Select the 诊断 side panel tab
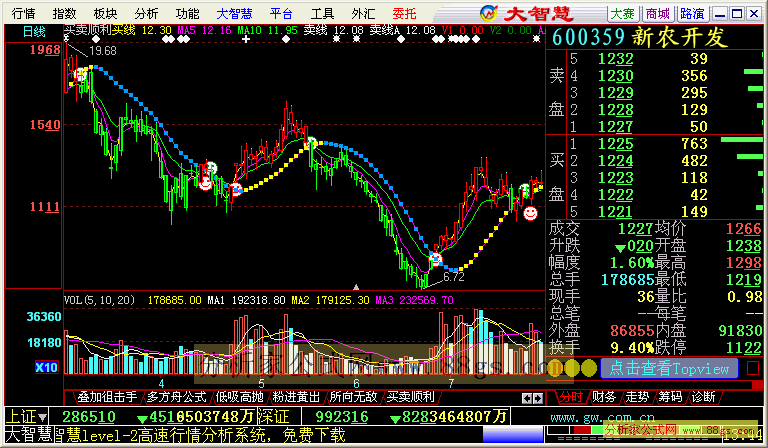The image size is (768, 448). 703,397
